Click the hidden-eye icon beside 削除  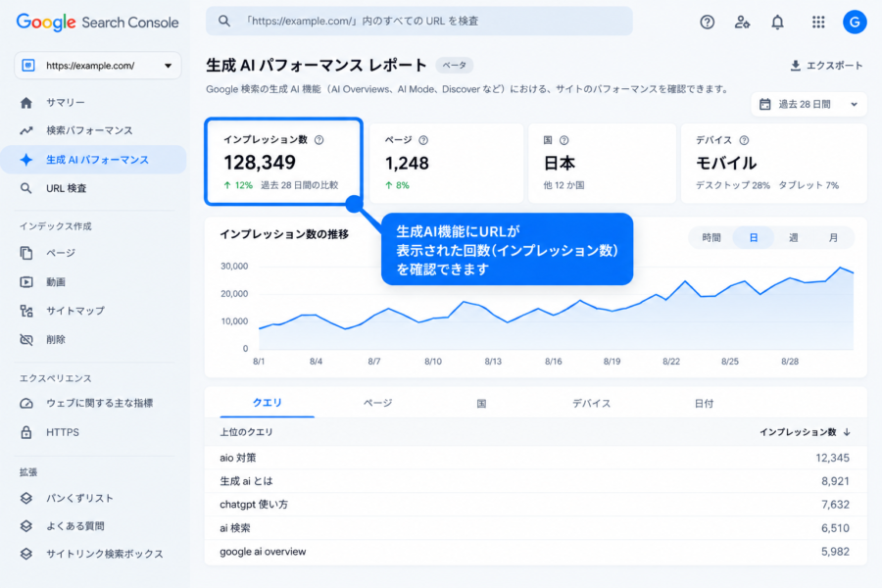click(25, 339)
